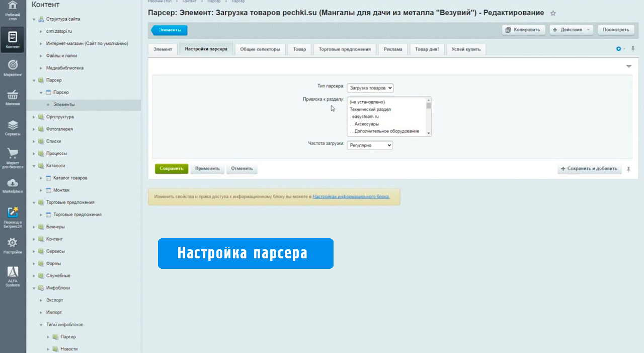
Task: Pin the tab bar with pin icon
Action: pyautogui.click(x=632, y=49)
